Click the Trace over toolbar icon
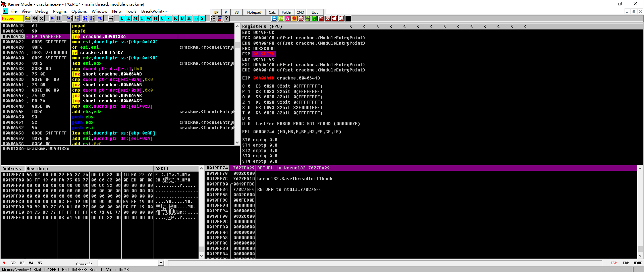The height and width of the screenshot is (272, 644). point(92,18)
